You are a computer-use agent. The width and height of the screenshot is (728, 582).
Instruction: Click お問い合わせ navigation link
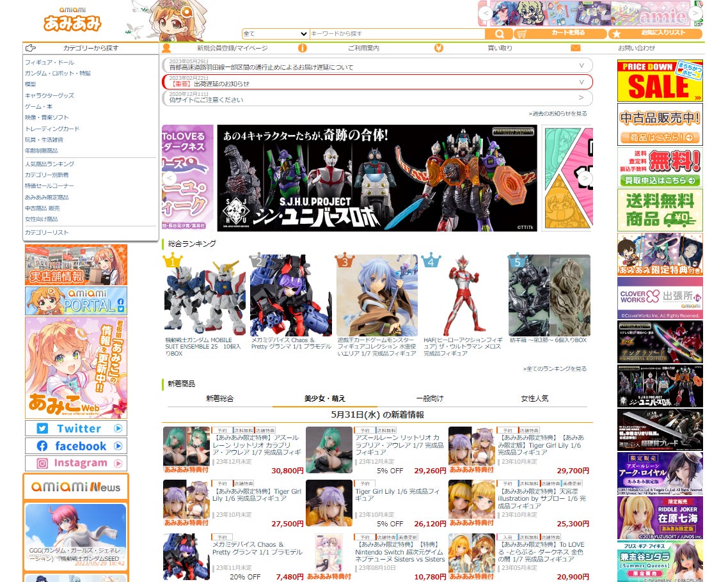[636, 48]
